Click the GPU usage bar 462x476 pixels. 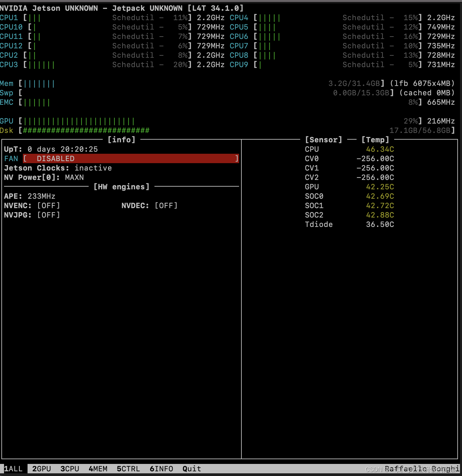pos(79,121)
